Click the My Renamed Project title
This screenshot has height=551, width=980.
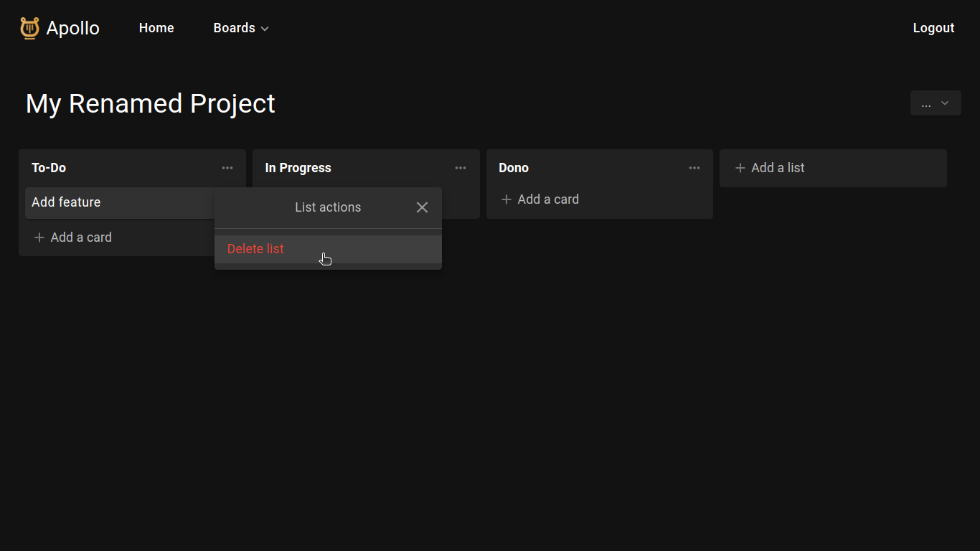[151, 104]
